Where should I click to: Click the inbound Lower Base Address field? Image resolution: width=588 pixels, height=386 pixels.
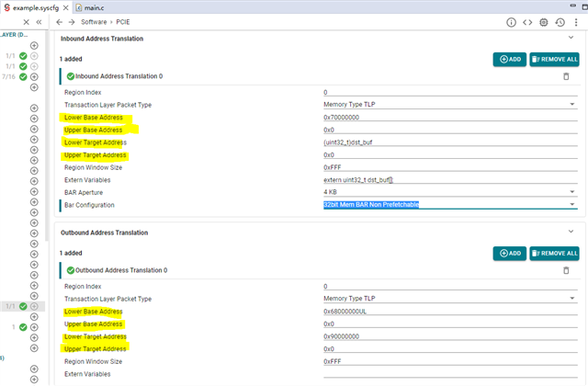pos(450,118)
